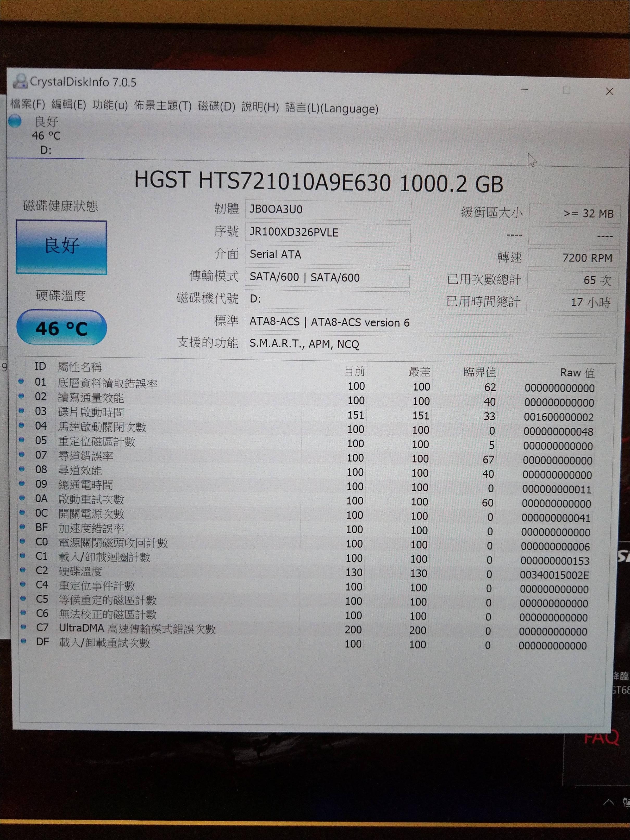Screen dimensions: 630x840
Task: Open the 語言(L)(Language) menu
Action: pos(332,108)
